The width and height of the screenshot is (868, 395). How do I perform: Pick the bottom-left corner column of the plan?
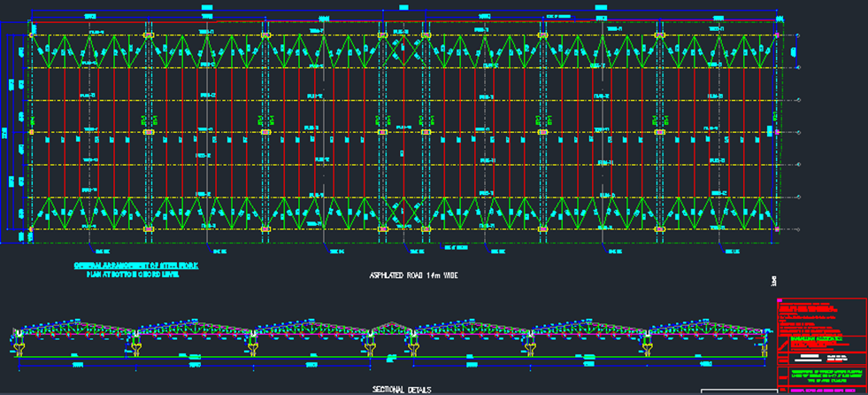click(30, 229)
